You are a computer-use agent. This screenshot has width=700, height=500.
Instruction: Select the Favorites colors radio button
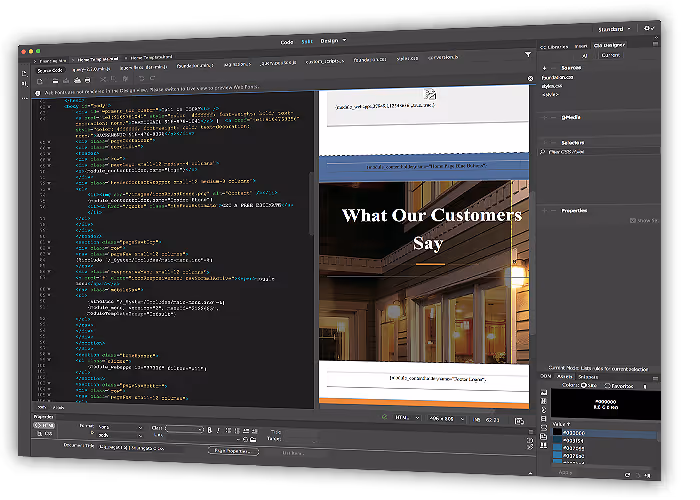(x=607, y=385)
